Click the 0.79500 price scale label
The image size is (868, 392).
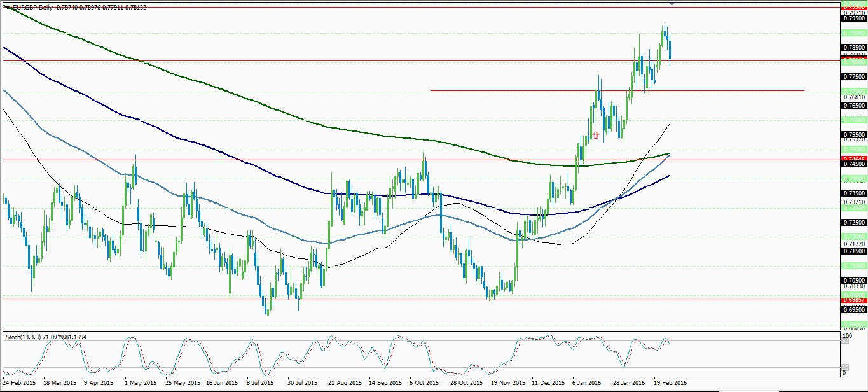point(853,18)
